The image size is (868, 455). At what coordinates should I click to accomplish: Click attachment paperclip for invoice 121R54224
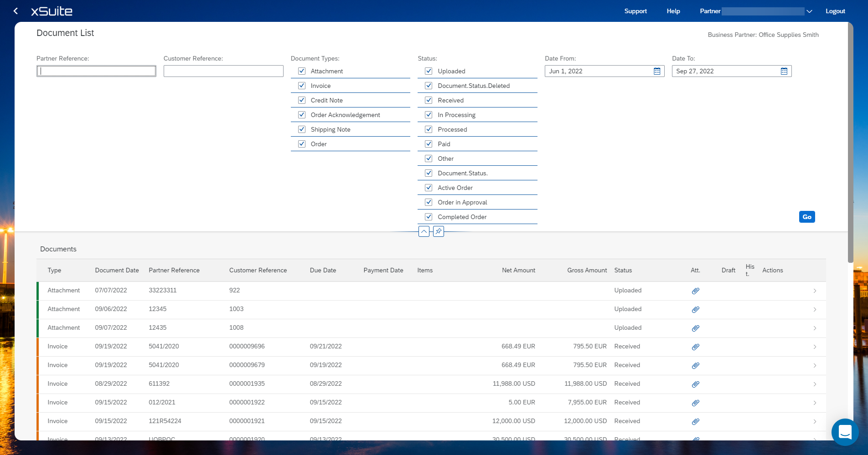pos(695,421)
